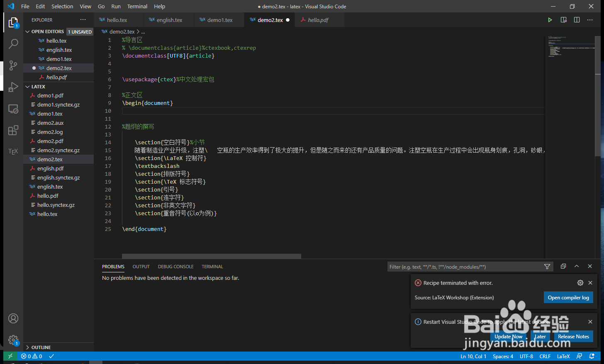The image size is (604, 364).
Task: Change indentation via Spaces: 4
Action: tap(503, 356)
